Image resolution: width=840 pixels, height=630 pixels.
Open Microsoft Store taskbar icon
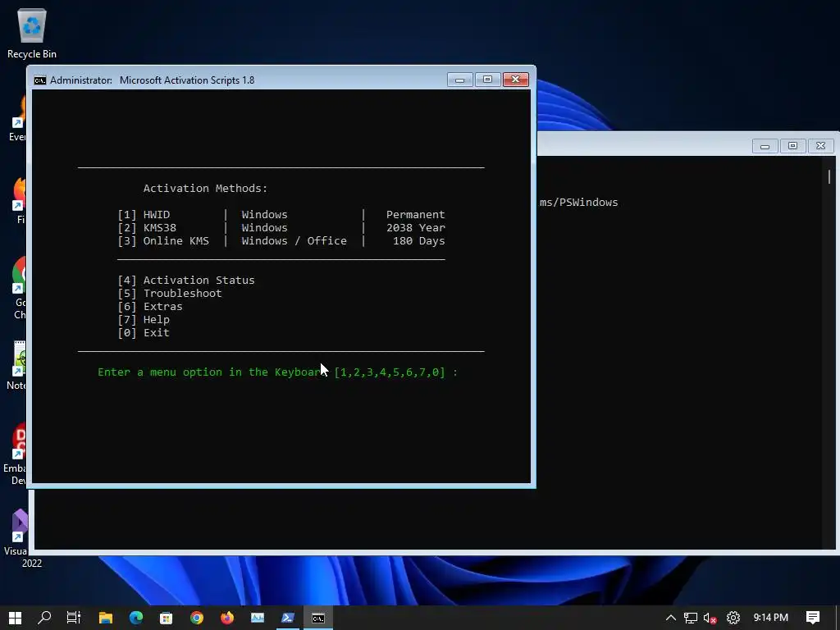pyautogui.click(x=166, y=618)
